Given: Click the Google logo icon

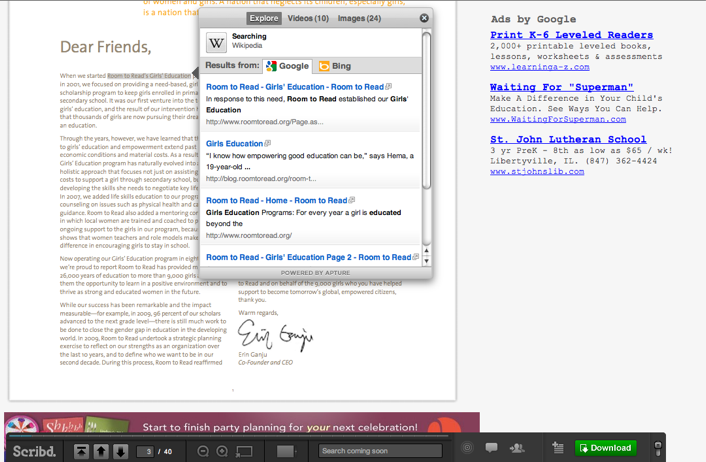Looking at the screenshot, I should [271, 66].
